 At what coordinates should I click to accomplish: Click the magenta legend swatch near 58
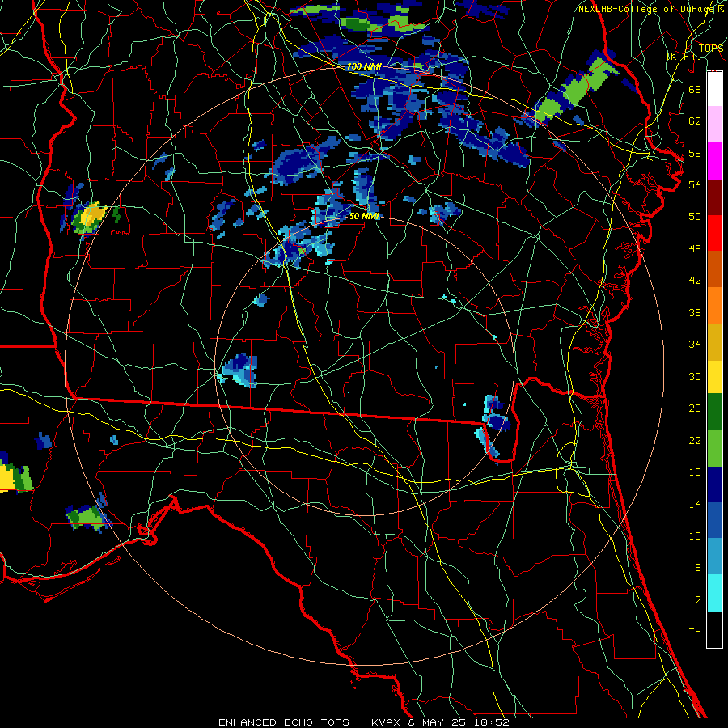[714, 161]
